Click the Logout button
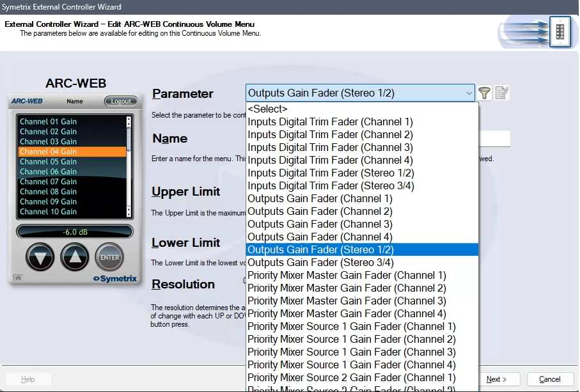Image resolution: width=580 pixels, height=392 pixels. (x=121, y=101)
